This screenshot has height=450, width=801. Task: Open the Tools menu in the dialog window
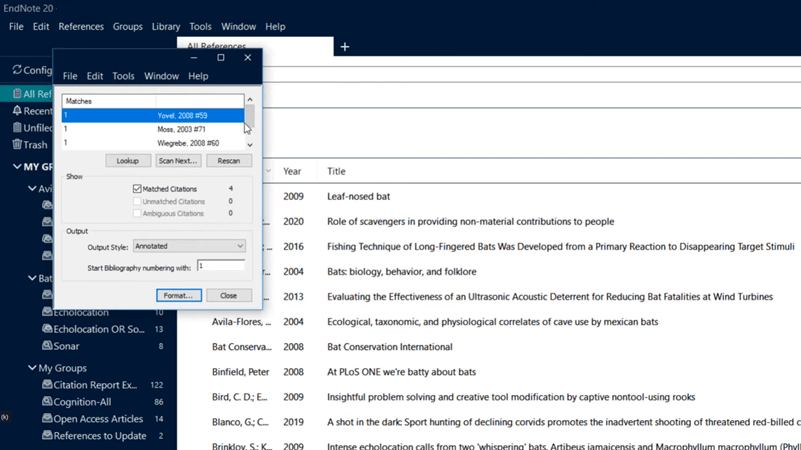tap(123, 76)
